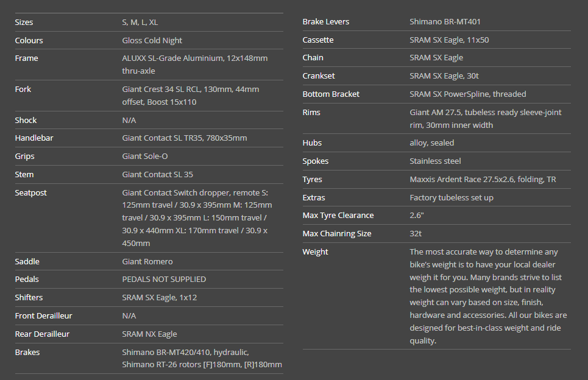Click the Rims Giant AM 27.5 description
This screenshot has height=380, width=588.
(485, 119)
